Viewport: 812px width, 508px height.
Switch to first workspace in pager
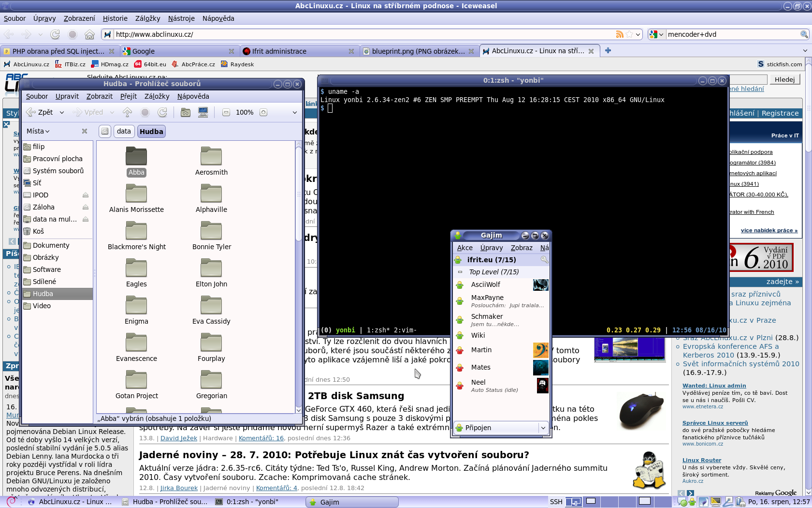click(x=573, y=502)
